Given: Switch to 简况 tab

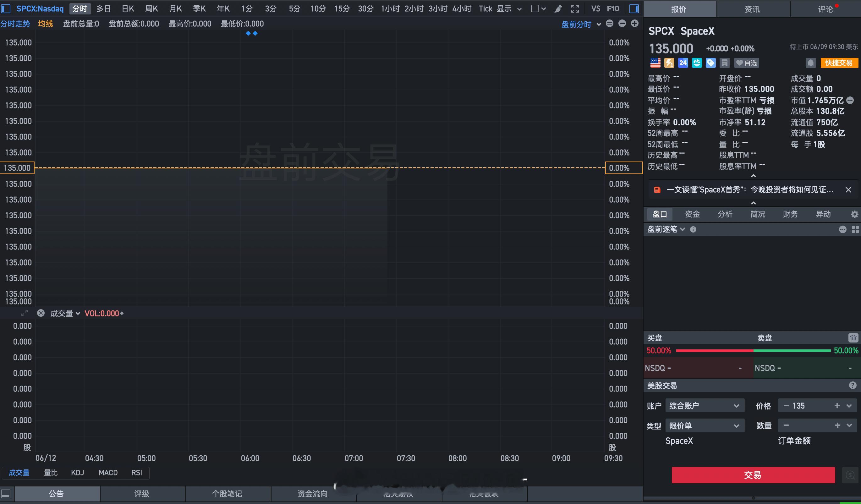Looking at the screenshot, I should (x=758, y=214).
